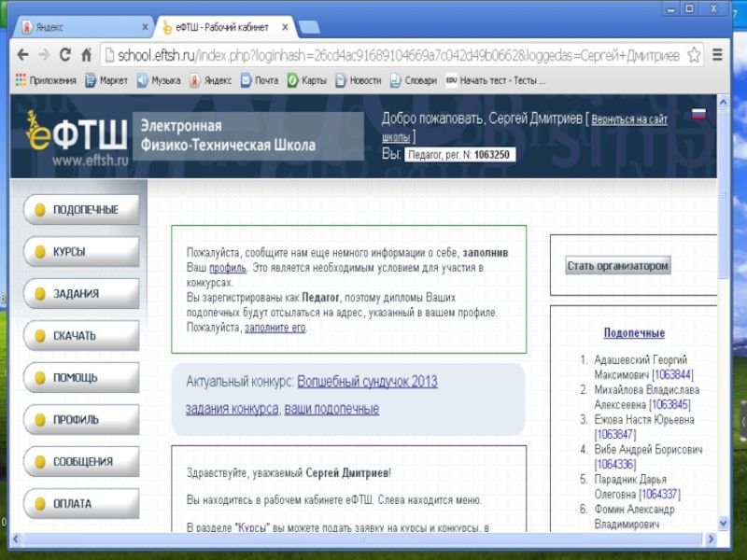Click the еФТШ logo
The image size is (747, 560).
(x=77, y=138)
